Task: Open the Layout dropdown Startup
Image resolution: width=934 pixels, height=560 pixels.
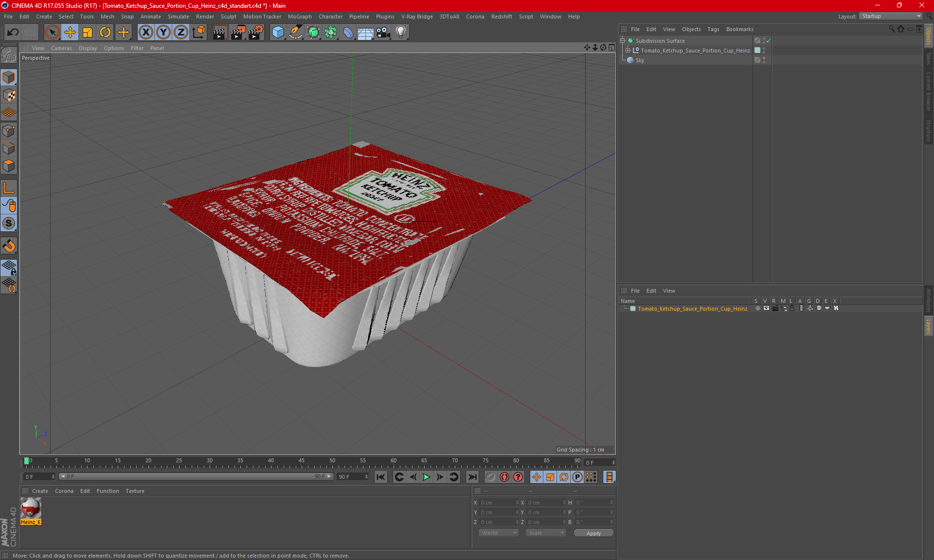Action: point(890,16)
